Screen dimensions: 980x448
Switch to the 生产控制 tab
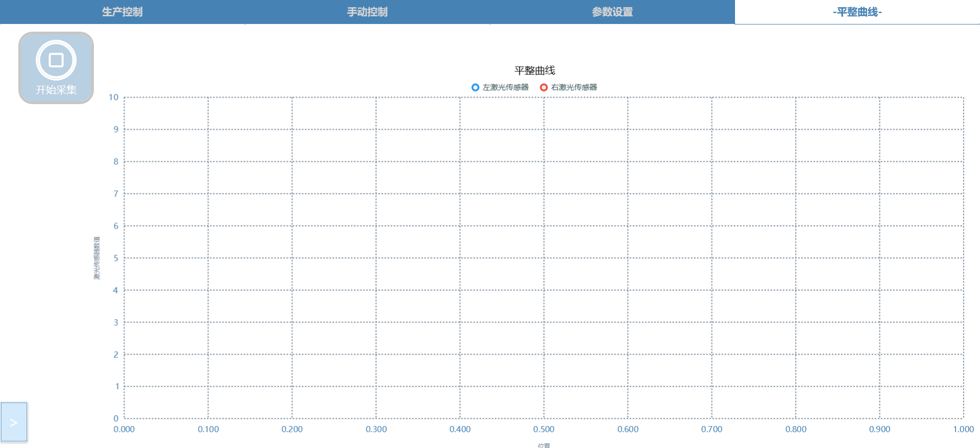pos(122,12)
